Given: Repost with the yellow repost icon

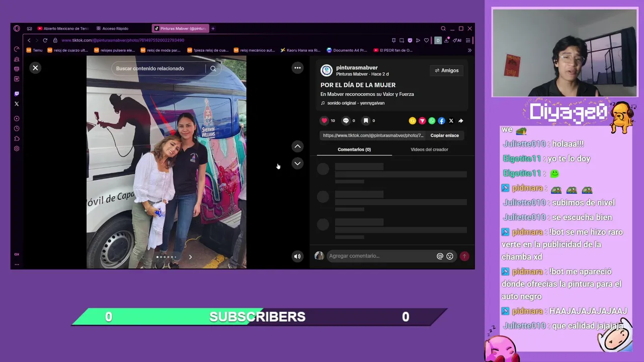Looking at the screenshot, I should (x=413, y=121).
